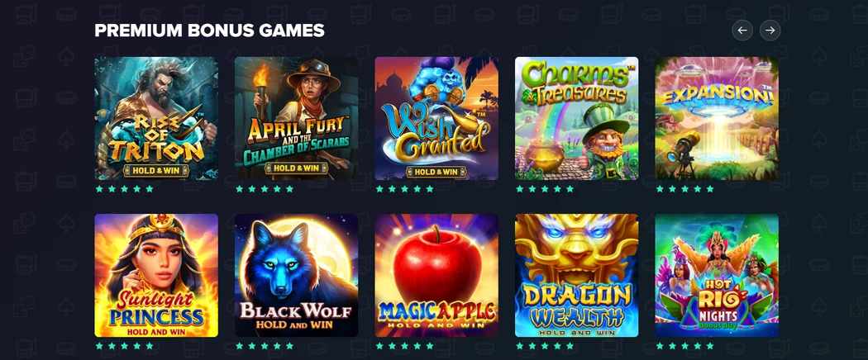This screenshot has height=360, width=868.
Task: Open the Rise of Triton game
Action: coord(156,118)
